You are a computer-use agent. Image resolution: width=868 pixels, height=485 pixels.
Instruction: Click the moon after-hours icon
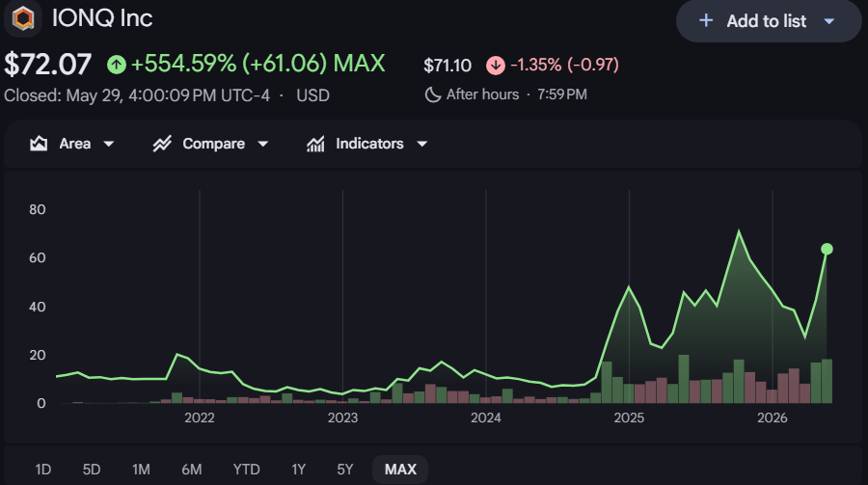[x=432, y=94]
